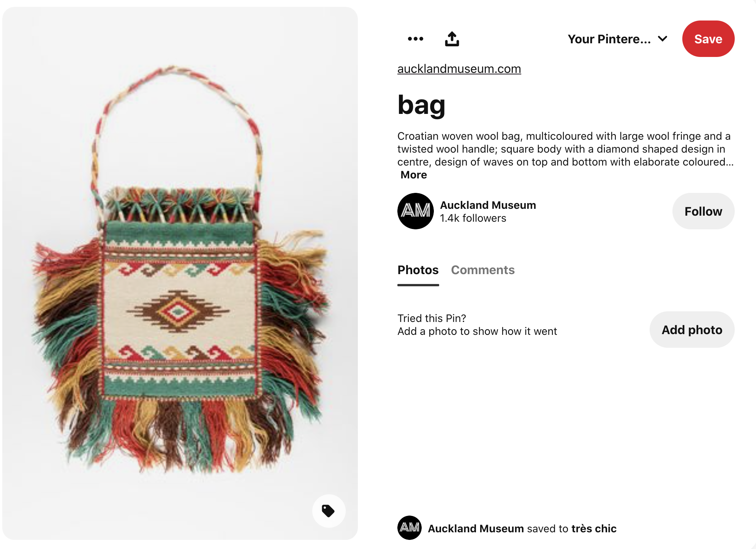This screenshot has width=756, height=549.
Task: Click the ellipsis icon above the pin title
Action: click(415, 38)
